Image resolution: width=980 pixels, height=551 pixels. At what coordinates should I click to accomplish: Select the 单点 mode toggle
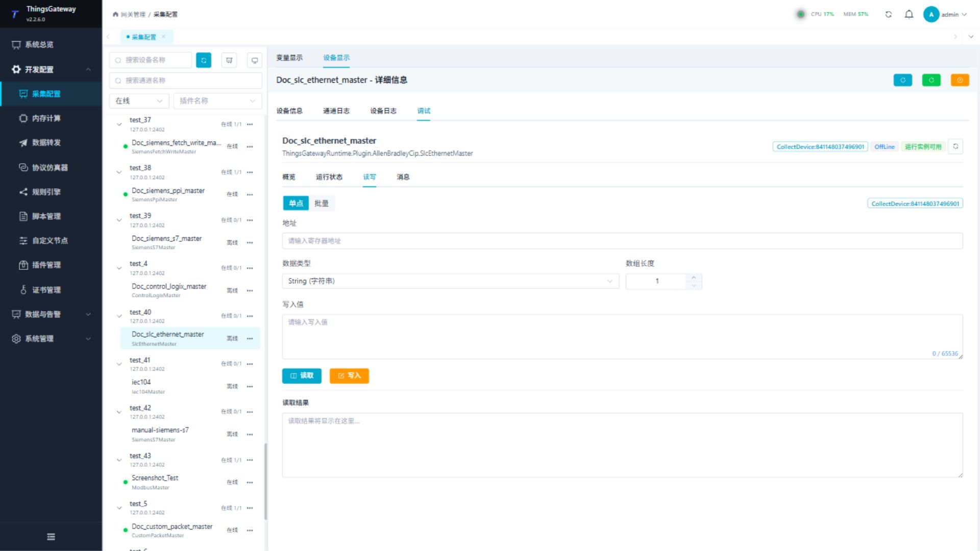296,203
